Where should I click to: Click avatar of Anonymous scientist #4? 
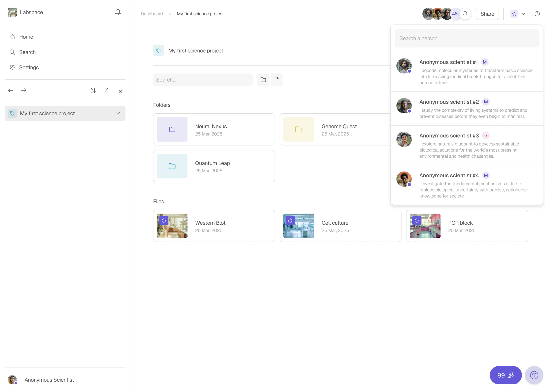(404, 179)
